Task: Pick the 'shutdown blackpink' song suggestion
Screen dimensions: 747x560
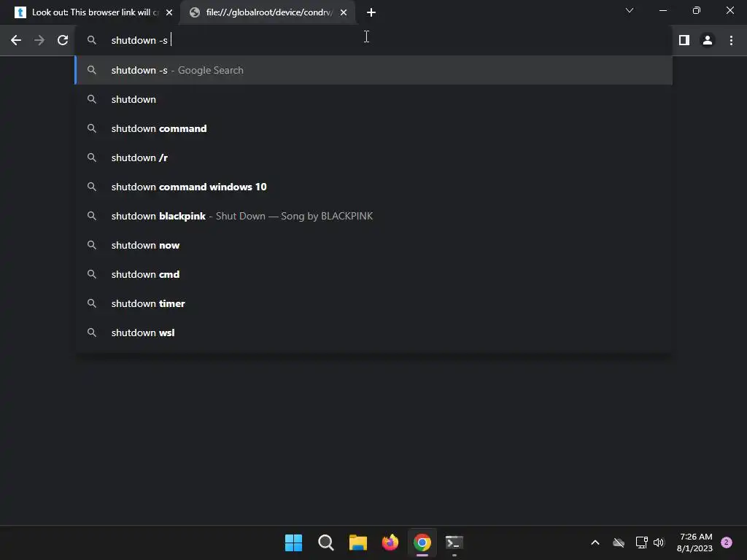Action: (373, 216)
